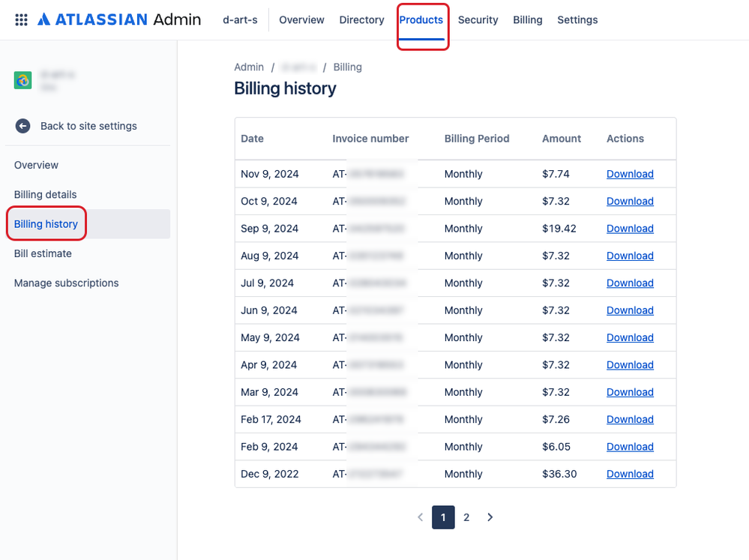Click the Nov 9, 2024 date cell
The width and height of the screenshot is (749, 560).
click(270, 174)
